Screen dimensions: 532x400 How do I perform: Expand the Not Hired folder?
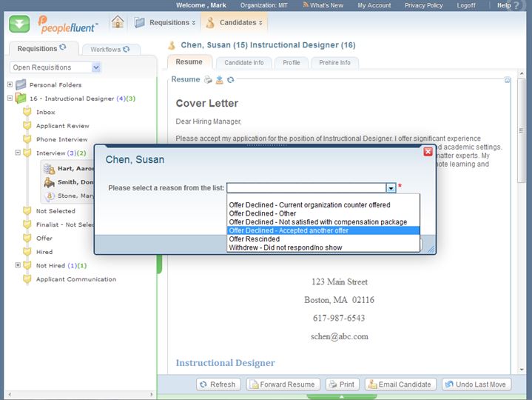[x=18, y=265]
